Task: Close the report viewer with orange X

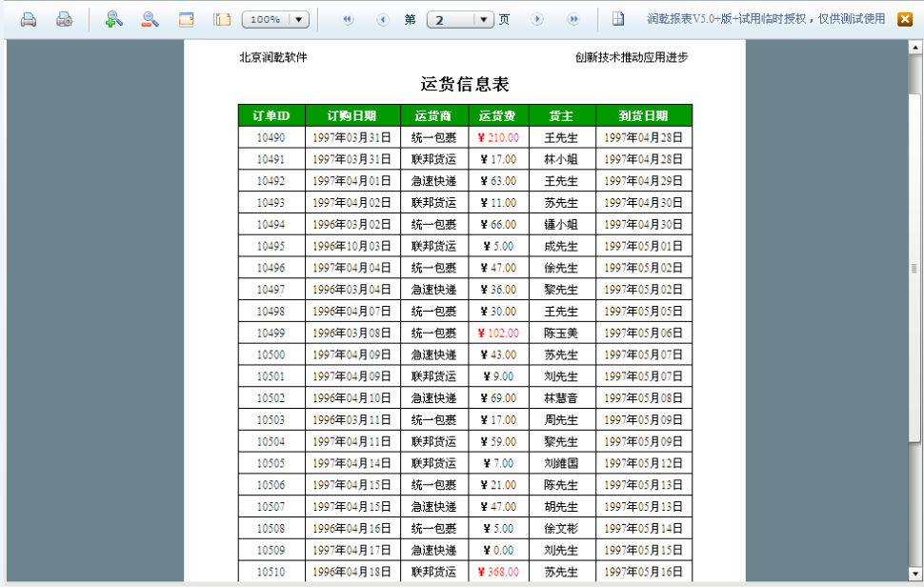Action: (x=905, y=19)
